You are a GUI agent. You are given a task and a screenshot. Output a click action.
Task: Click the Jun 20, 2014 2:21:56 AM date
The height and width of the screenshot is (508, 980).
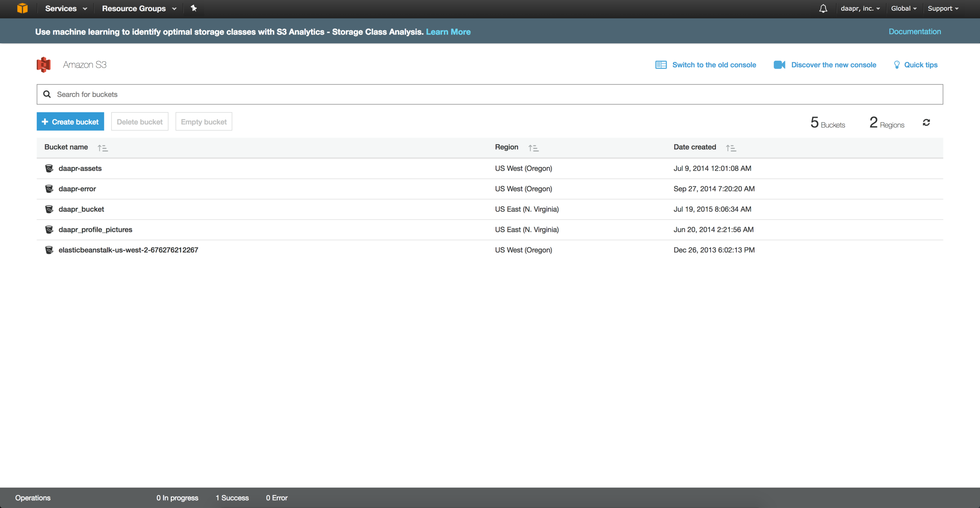(x=713, y=230)
